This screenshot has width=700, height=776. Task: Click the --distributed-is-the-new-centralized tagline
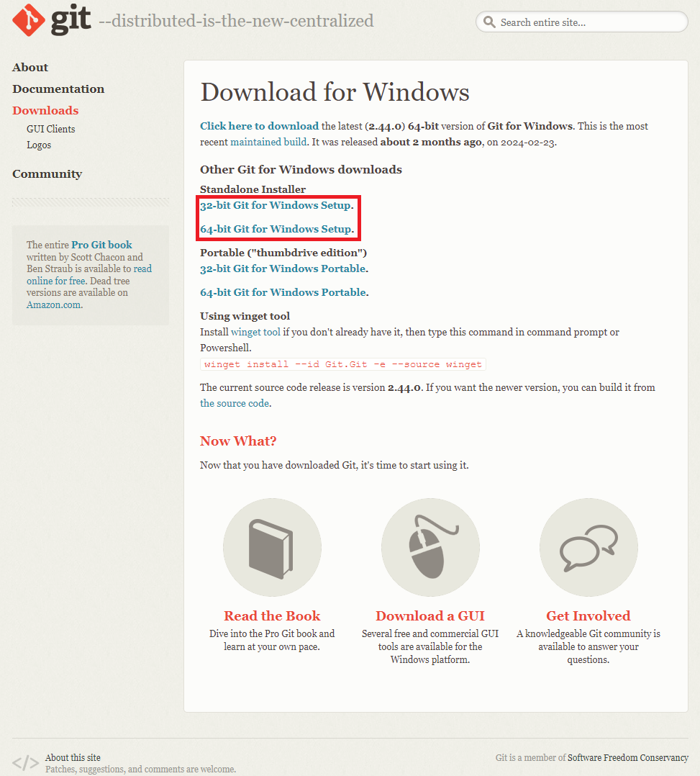[x=236, y=21]
